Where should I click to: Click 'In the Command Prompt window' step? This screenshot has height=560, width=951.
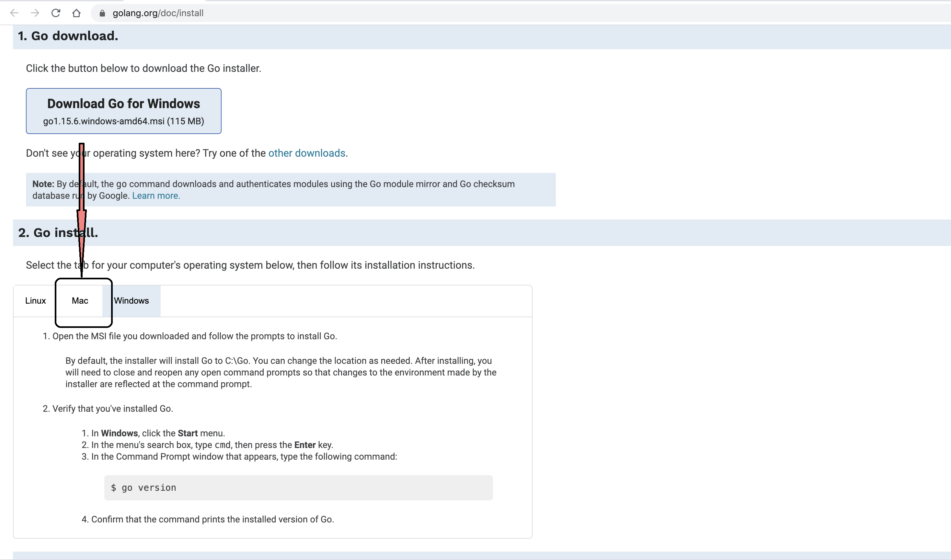click(244, 457)
